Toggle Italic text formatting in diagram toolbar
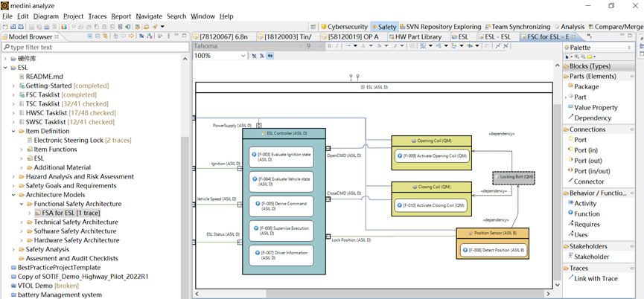The image size is (644, 299). [337, 46]
